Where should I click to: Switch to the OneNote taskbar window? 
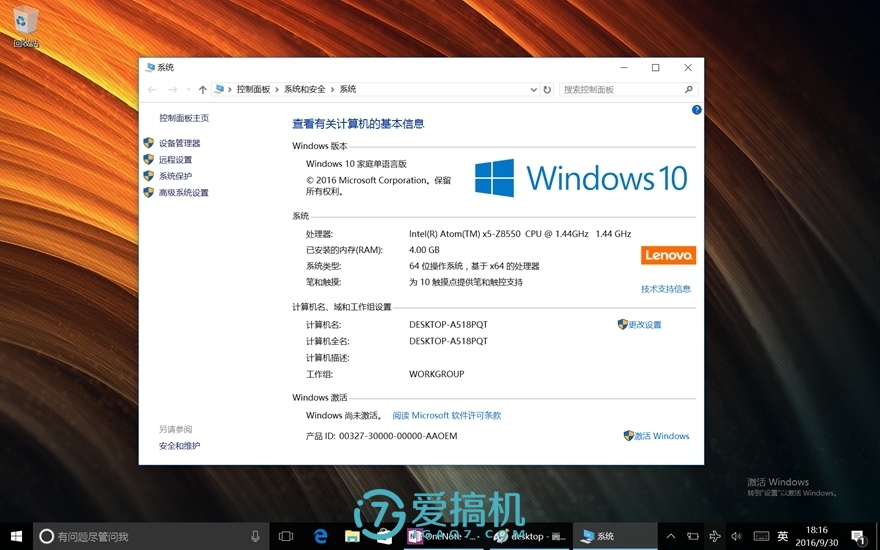coord(443,537)
